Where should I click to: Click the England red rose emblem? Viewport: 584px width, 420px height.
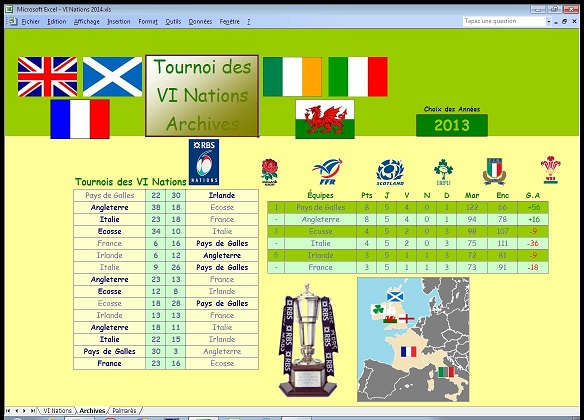click(x=269, y=172)
